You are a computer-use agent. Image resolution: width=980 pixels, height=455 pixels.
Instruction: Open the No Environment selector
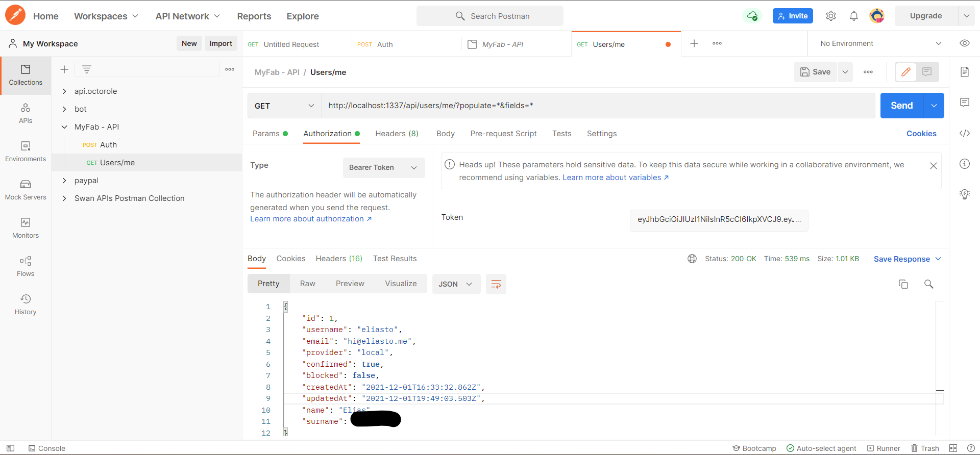tap(880, 43)
